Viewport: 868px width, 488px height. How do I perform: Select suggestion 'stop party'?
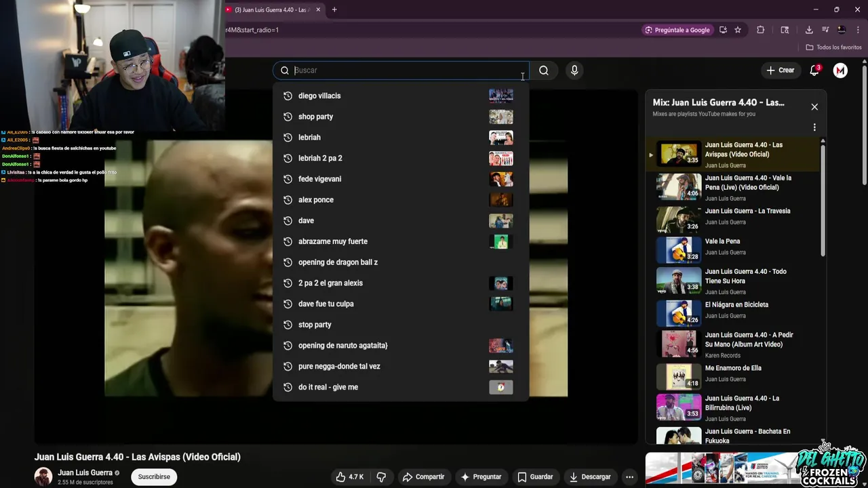[400, 325]
